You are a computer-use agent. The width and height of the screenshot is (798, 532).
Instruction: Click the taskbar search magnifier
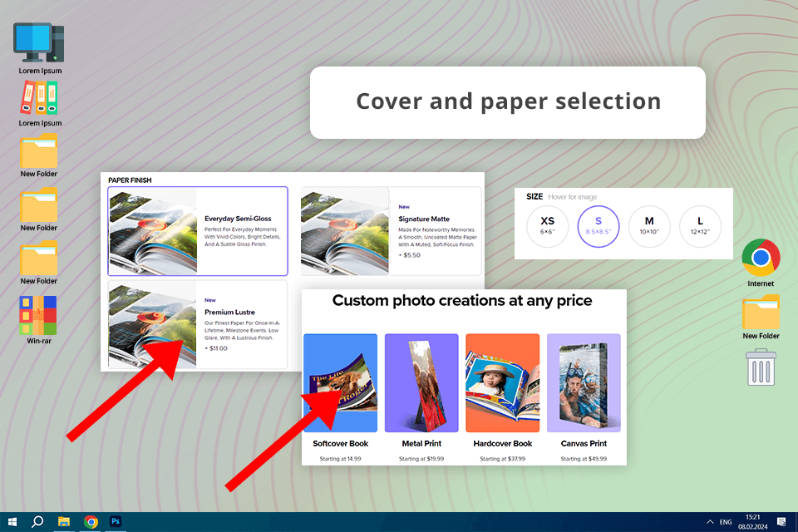(x=37, y=522)
